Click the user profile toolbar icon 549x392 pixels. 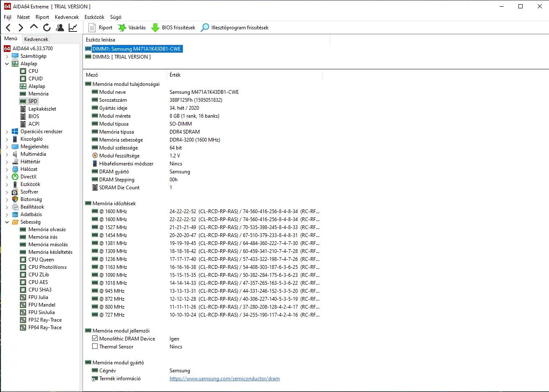click(x=60, y=28)
